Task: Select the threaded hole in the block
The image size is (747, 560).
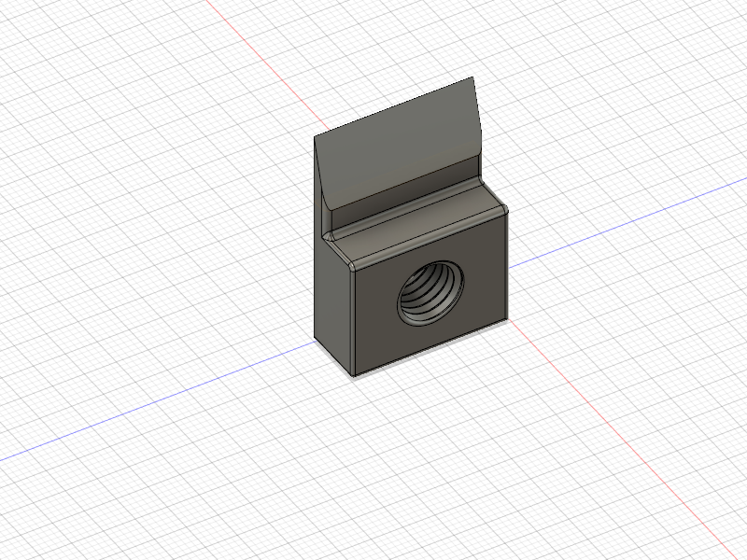Action: coord(430,293)
